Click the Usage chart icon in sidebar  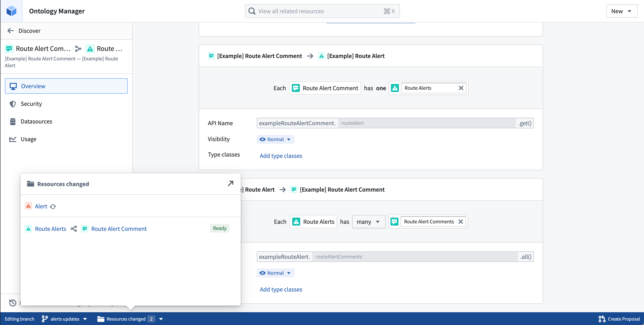(13, 139)
